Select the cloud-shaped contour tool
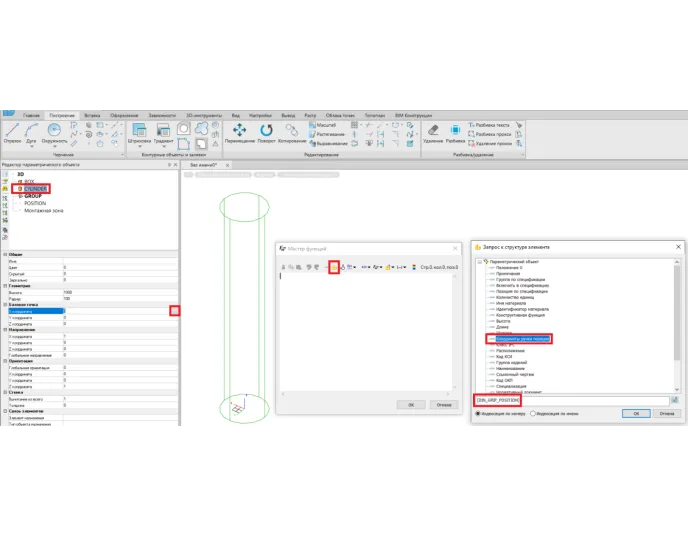This screenshot has width=688, height=537. (x=201, y=128)
